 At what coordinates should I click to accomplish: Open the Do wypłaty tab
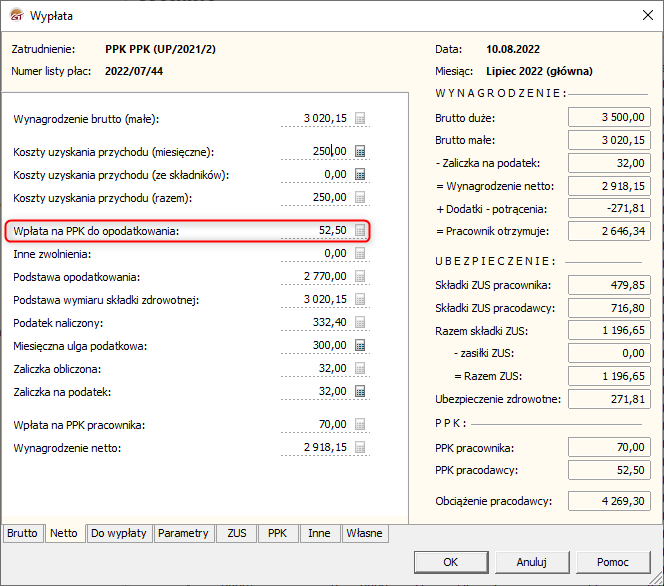[x=118, y=534]
